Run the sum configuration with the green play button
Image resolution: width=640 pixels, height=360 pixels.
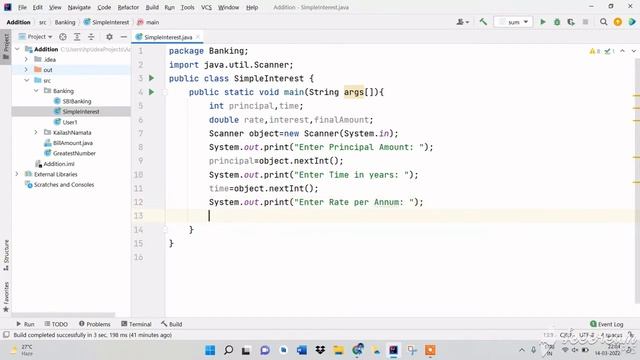point(543,22)
